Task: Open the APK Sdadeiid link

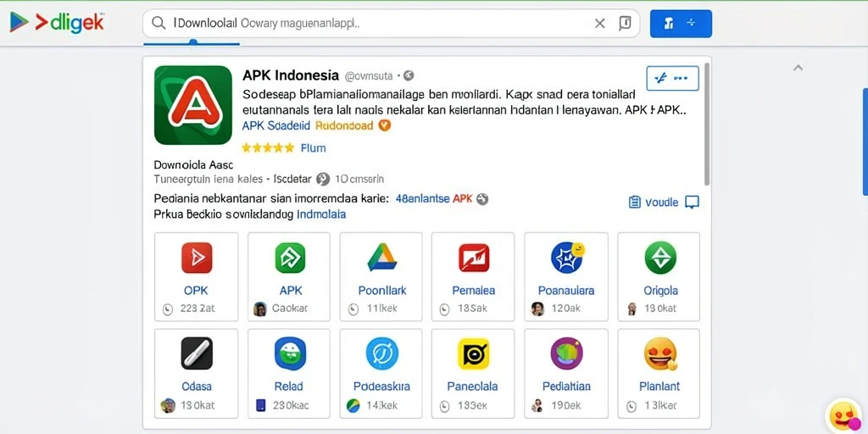Action: [276, 125]
